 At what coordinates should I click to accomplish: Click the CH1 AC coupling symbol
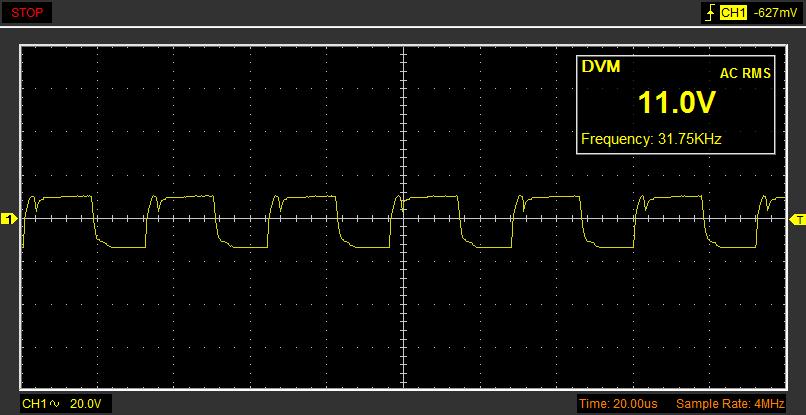coord(54,404)
